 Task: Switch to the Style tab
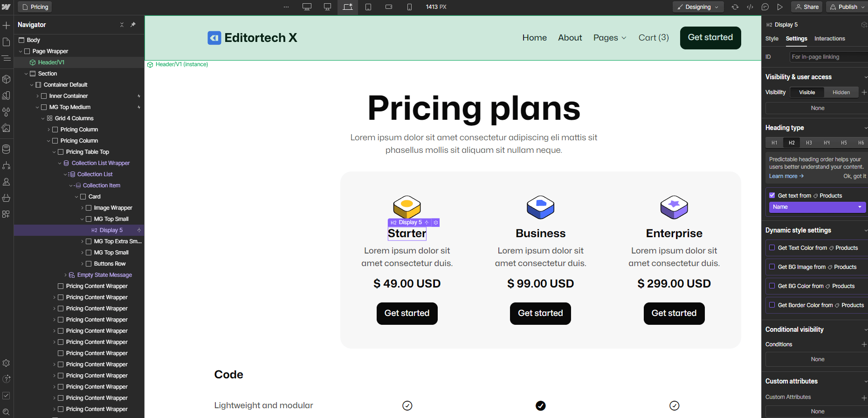point(772,39)
